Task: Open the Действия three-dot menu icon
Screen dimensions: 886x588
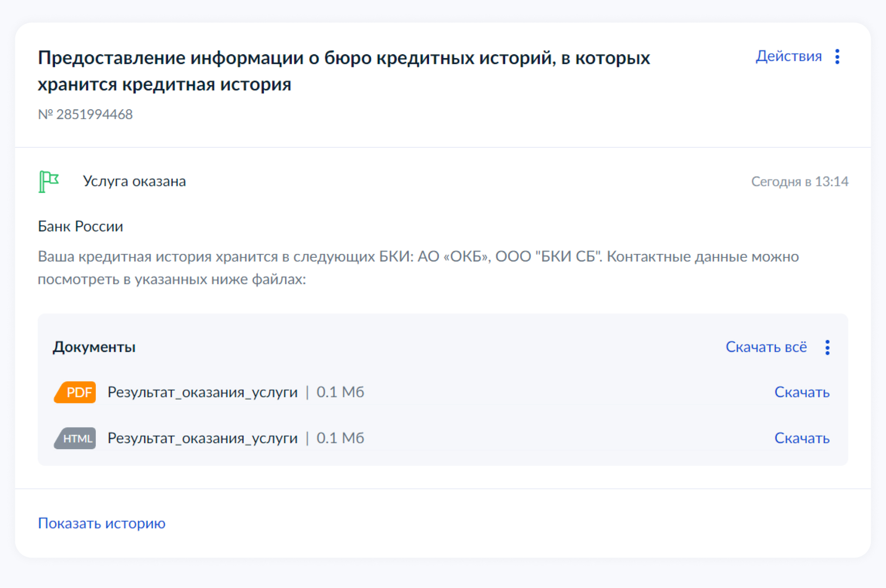Action: [837, 56]
